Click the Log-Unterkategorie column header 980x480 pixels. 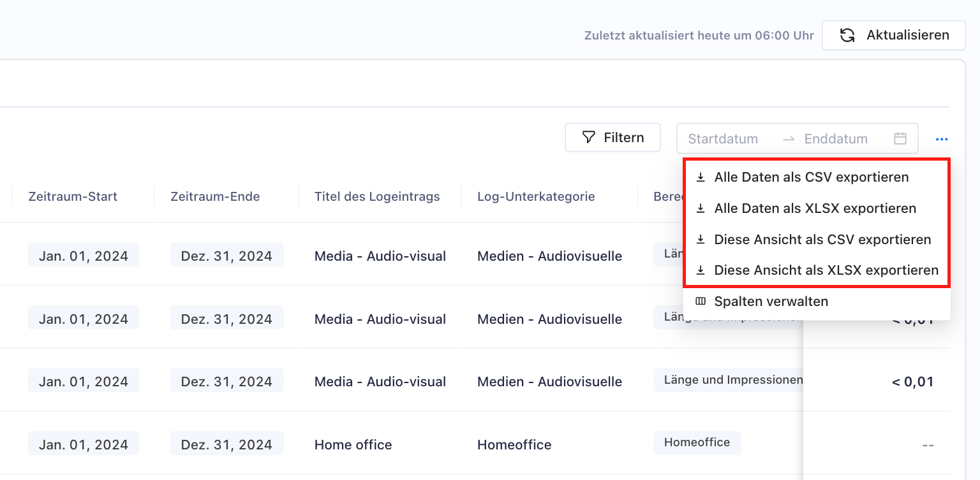click(536, 196)
